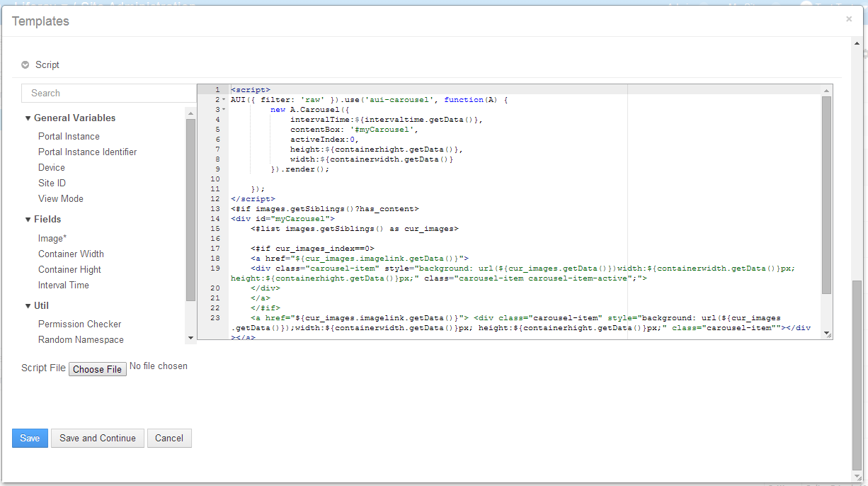Click Choose File for script upload
Viewport: 868px width, 486px height.
pos(97,368)
